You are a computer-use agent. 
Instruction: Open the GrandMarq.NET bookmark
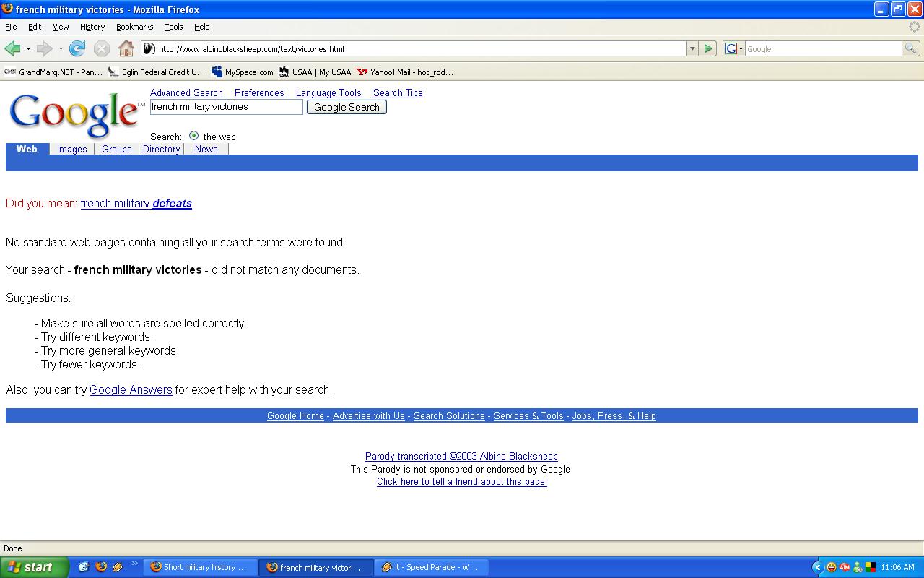point(53,72)
